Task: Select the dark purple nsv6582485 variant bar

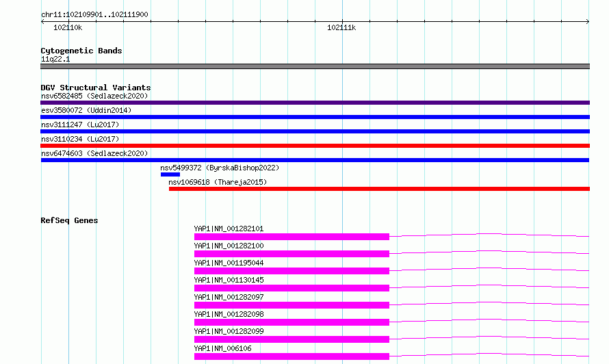Action: click(315, 103)
